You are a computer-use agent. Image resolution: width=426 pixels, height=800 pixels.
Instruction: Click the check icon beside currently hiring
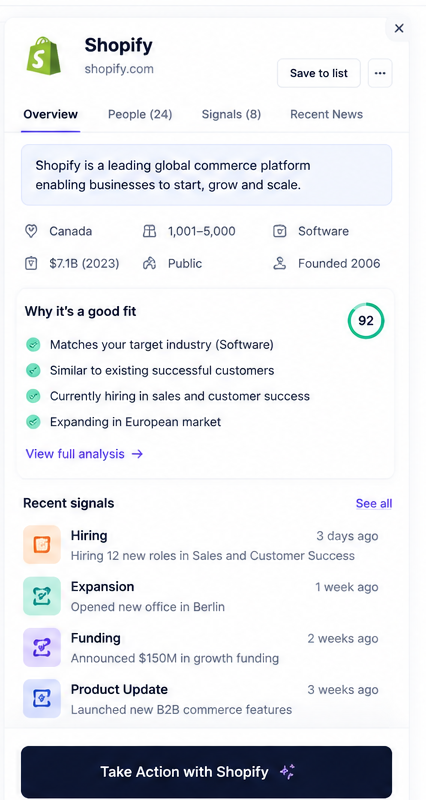33,396
